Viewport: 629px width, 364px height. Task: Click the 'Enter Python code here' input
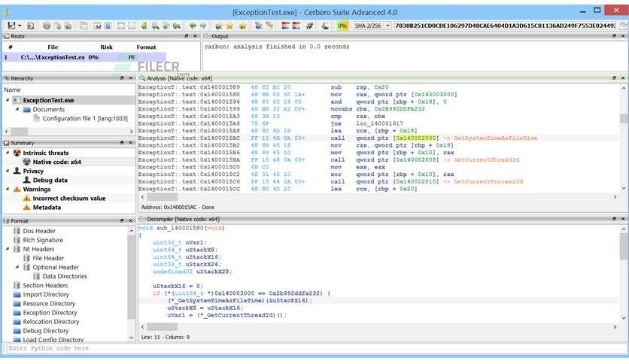[x=317, y=348]
